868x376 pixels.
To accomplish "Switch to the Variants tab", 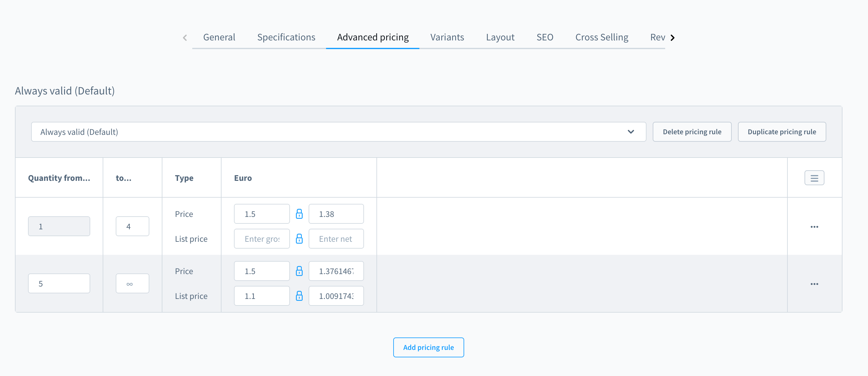I will [447, 37].
